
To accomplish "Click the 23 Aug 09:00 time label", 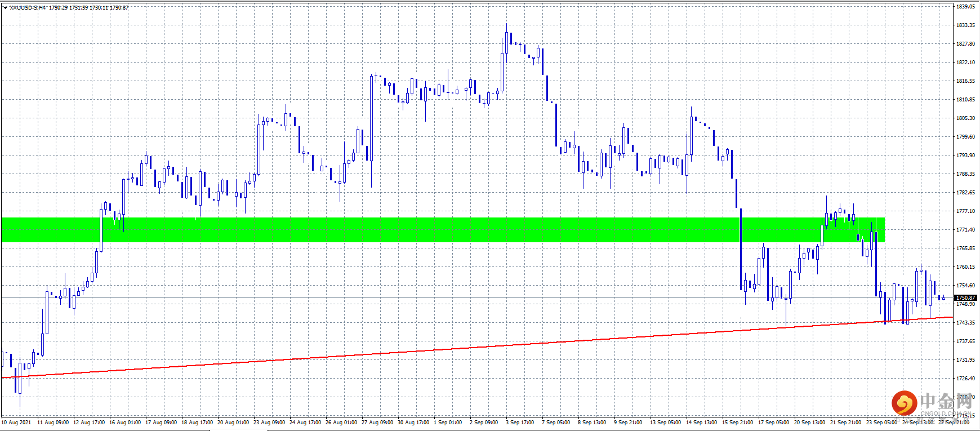I will (269, 423).
